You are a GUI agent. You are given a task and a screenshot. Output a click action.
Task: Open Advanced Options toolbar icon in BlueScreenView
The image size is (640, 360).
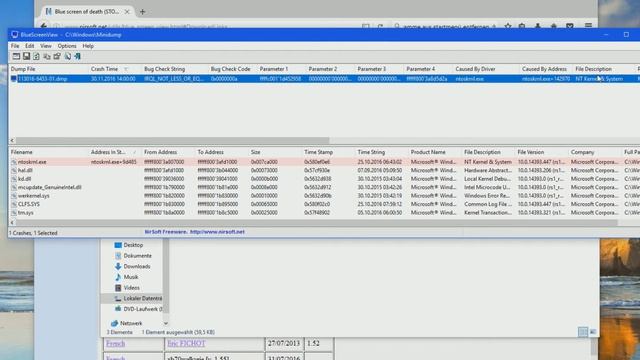pyautogui.click(x=16, y=56)
